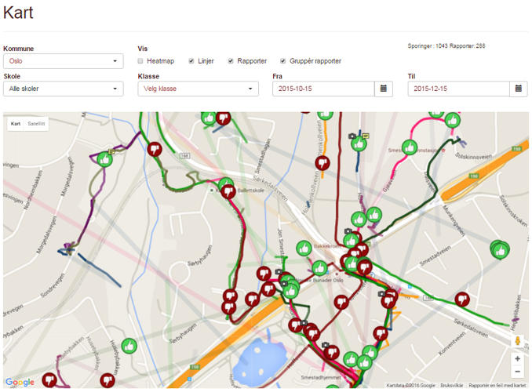Open the Skole dropdown (Alle skoler)
532x392 pixels.
pos(63,89)
